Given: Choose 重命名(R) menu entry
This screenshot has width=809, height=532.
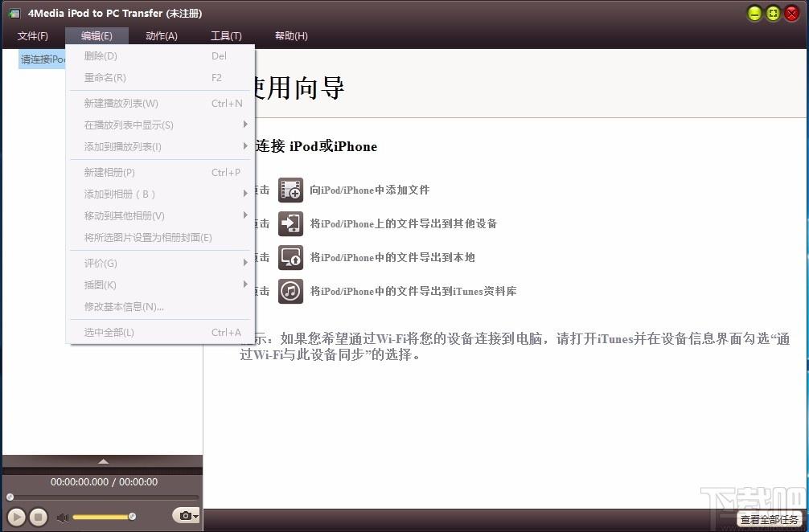Looking at the screenshot, I should [161, 77].
